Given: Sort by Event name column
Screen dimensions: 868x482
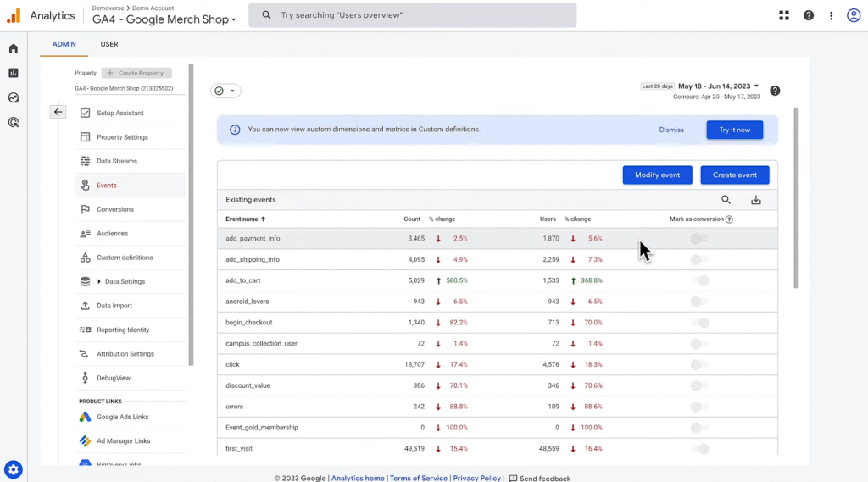Looking at the screenshot, I should (245, 219).
